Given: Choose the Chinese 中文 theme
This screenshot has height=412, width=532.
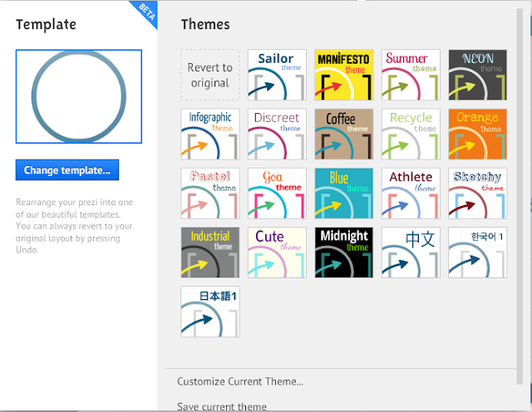Looking at the screenshot, I should (x=411, y=253).
